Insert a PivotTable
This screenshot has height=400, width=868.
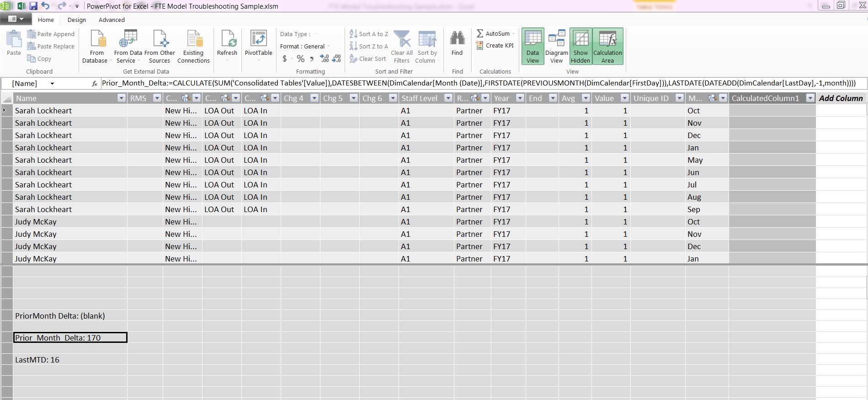(258, 46)
